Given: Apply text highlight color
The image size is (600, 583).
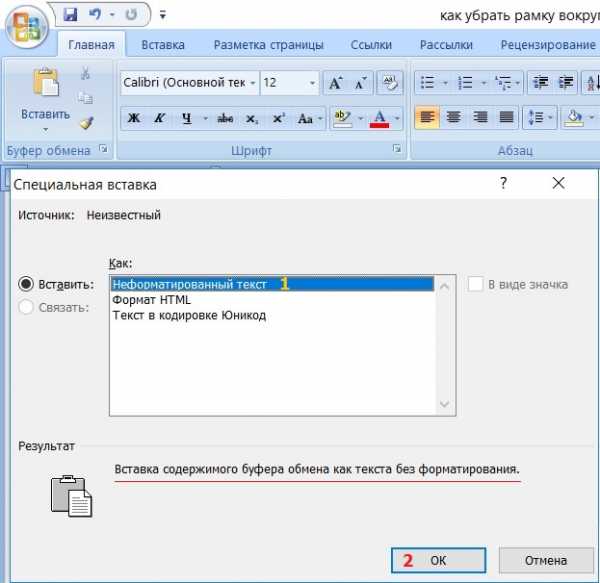Looking at the screenshot, I should coord(342,118).
